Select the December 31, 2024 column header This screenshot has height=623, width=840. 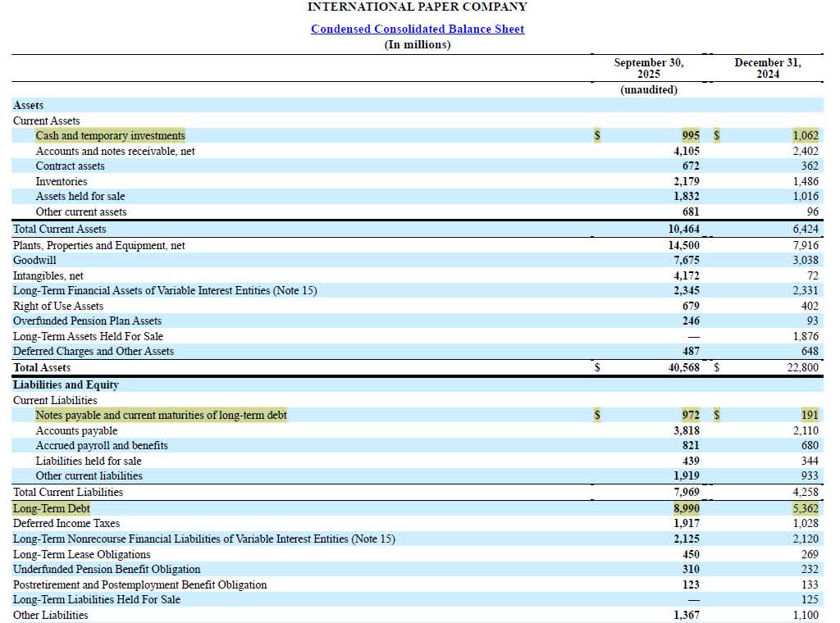pos(768,68)
